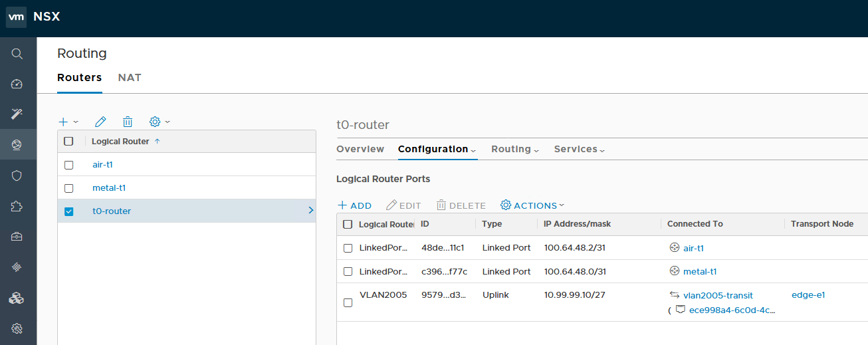Click the ADD logical router port button
Image resolution: width=868 pixels, height=345 pixels.
coord(355,205)
